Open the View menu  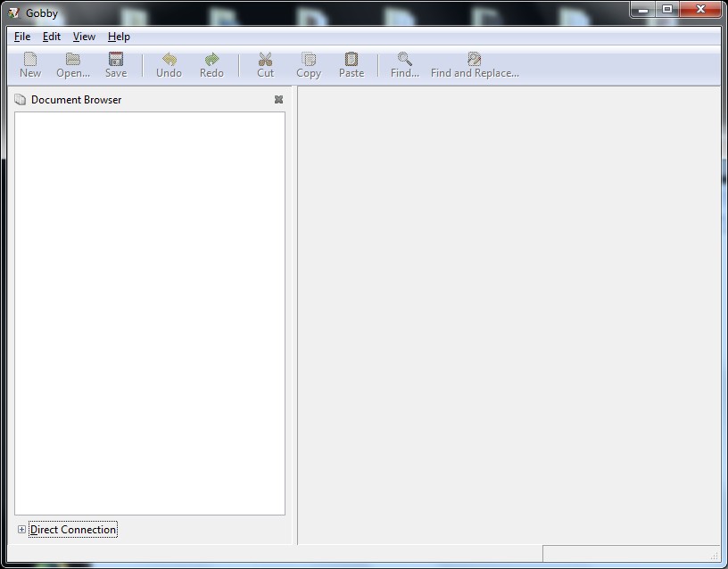(84, 37)
